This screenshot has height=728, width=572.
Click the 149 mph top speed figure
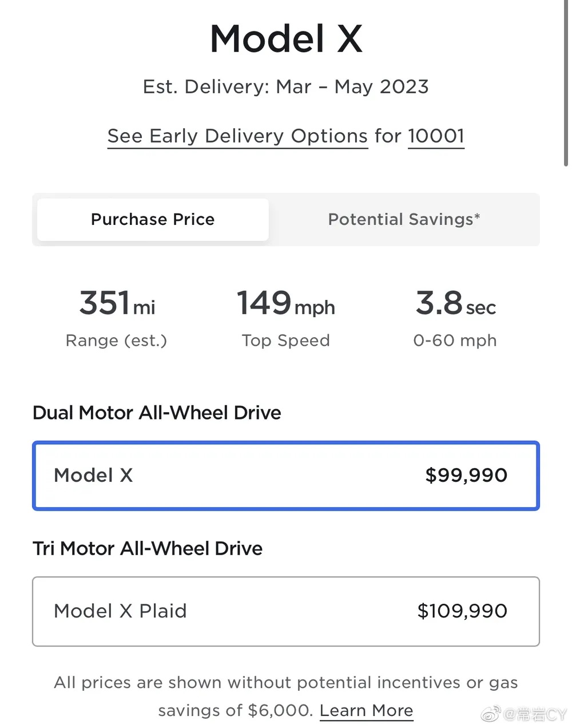pos(285,303)
